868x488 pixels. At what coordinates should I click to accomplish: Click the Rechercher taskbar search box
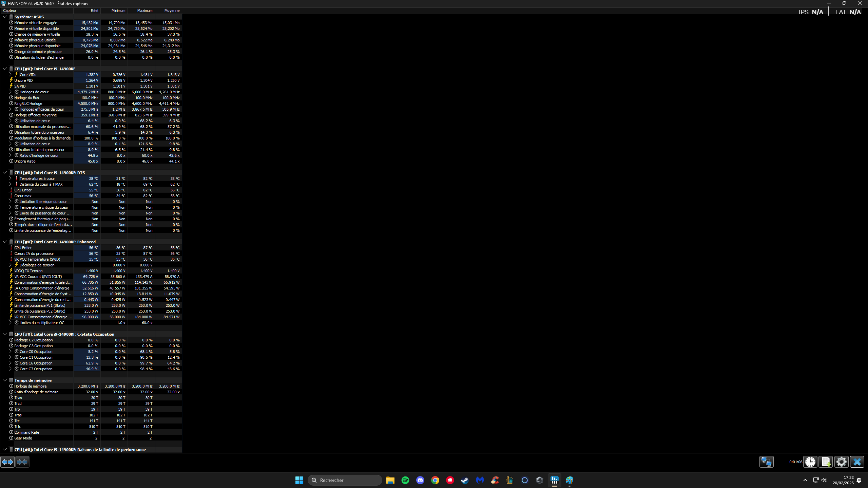coord(345,480)
